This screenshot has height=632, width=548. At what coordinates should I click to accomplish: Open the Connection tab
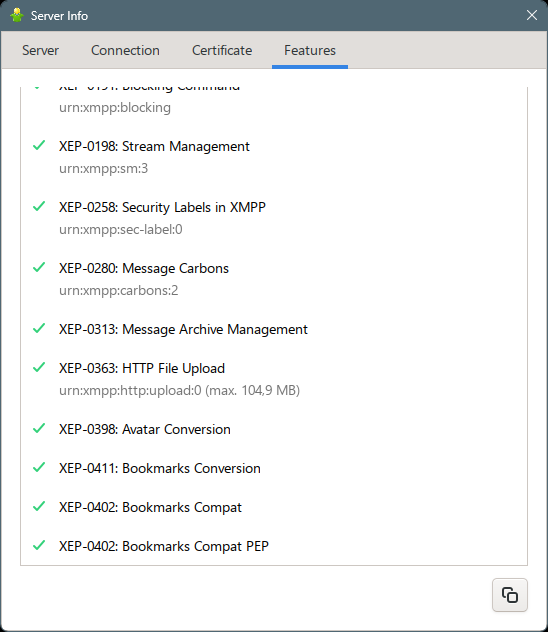125,50
